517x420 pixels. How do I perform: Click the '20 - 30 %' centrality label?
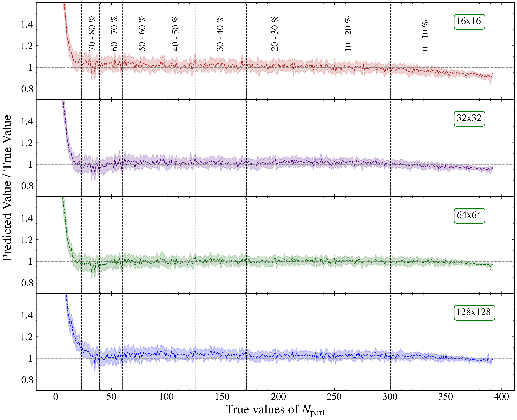[x=274, y=33]
